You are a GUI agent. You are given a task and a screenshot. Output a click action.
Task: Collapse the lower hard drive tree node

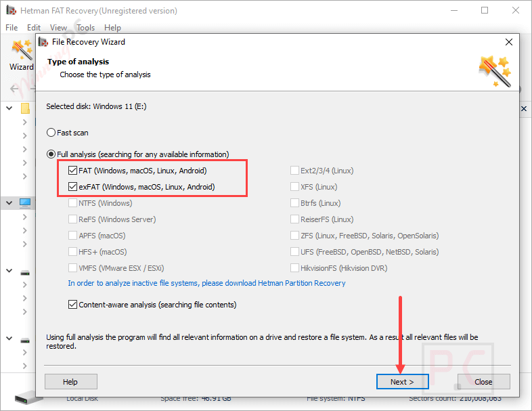(x=9, y=339)
